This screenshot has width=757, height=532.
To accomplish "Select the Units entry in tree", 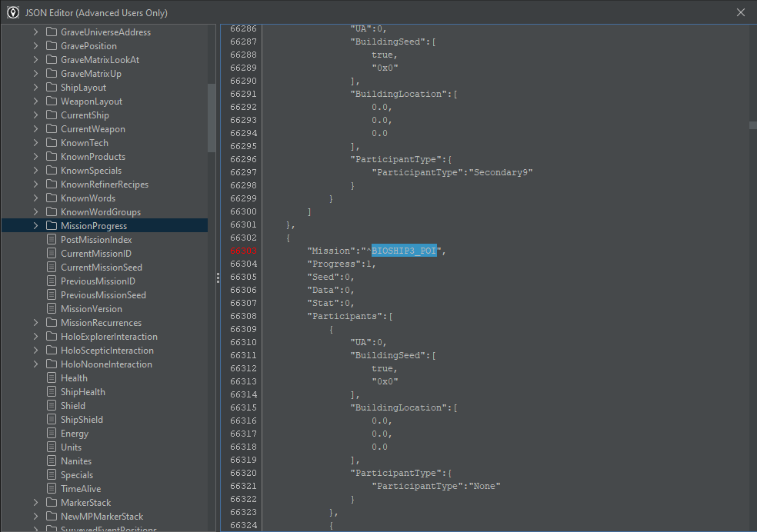I will (x=71, y=447).
